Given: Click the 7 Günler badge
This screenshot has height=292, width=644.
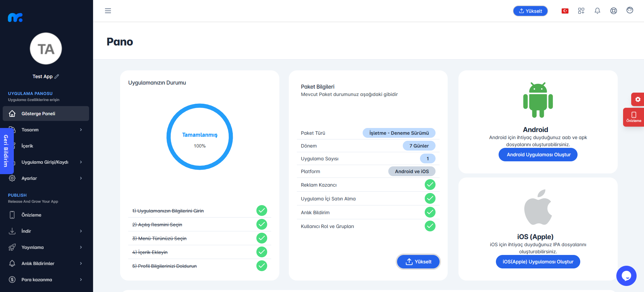Looking at the screenshot, I should (x=419, y=146).
